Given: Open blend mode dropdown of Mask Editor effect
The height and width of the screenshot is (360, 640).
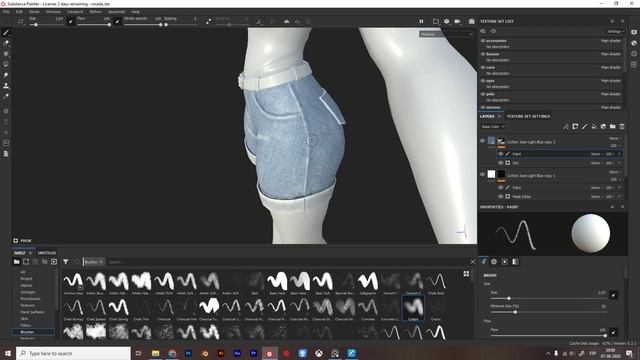Looking at the screenshot, I should point(596,196).
